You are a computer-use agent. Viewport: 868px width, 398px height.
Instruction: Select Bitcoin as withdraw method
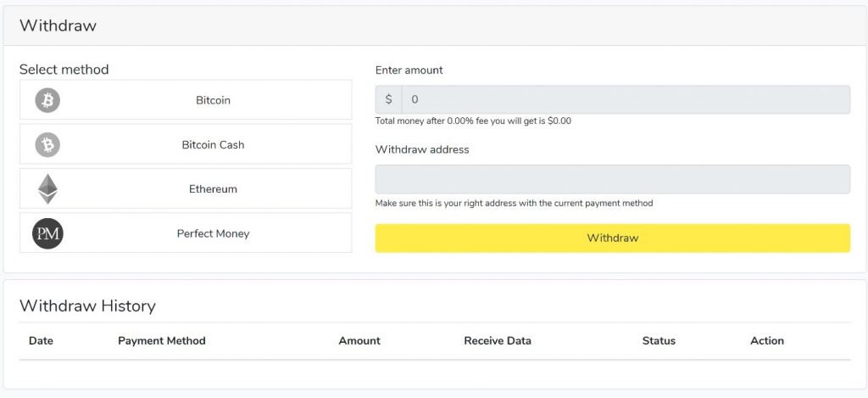tap(186, 100)
